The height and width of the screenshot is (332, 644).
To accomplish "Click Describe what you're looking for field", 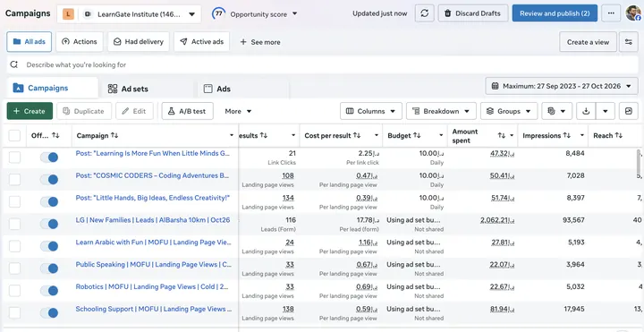I will tap(322, 64).
